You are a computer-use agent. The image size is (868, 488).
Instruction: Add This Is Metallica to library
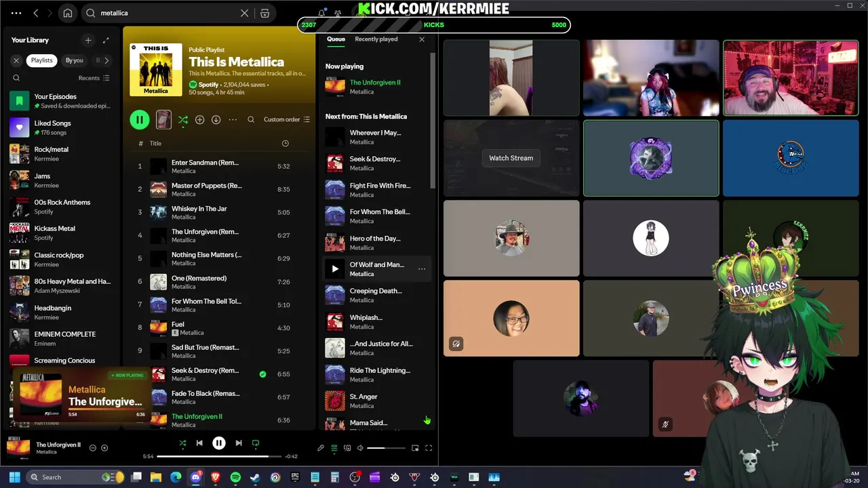coord(199,119)
